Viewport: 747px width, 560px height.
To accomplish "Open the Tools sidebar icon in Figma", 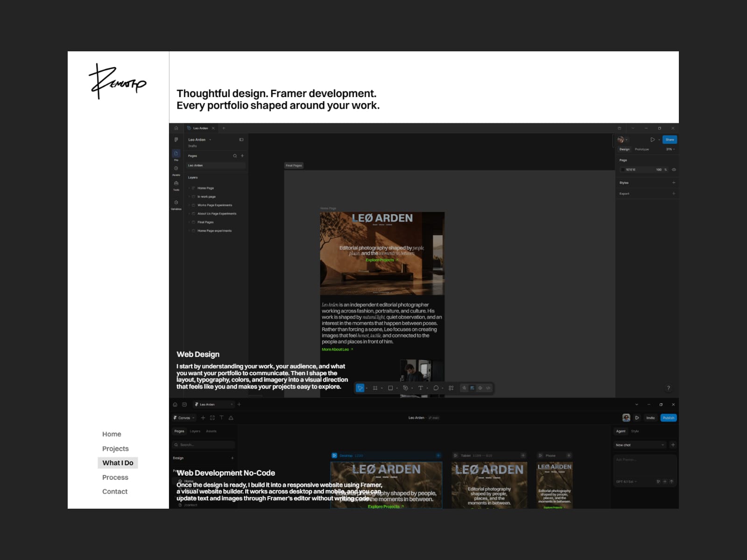I will pyautogui.click(x=176, y=183).
